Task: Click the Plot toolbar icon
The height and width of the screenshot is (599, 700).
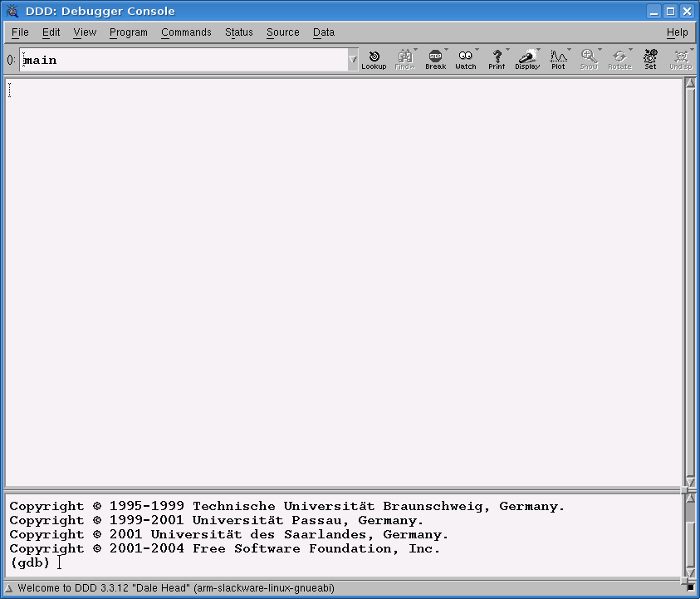Action: [x=558, y=60]
